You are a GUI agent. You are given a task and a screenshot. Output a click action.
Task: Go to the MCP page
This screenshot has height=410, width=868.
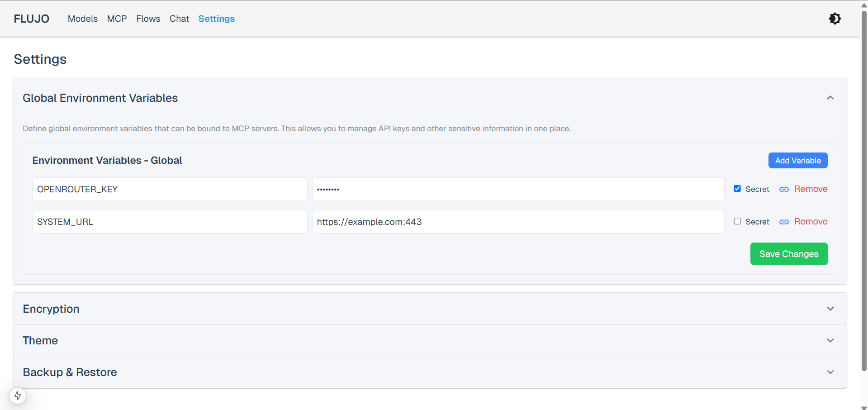117,19
